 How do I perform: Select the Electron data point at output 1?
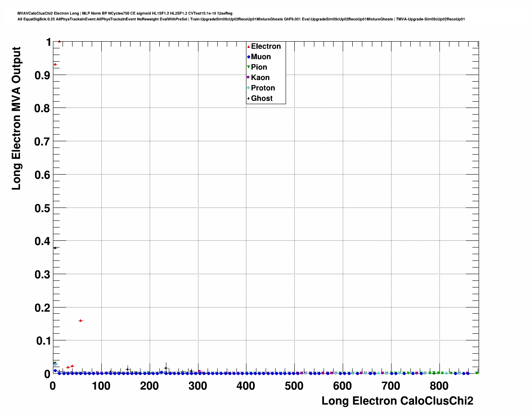tap(59, 41)
